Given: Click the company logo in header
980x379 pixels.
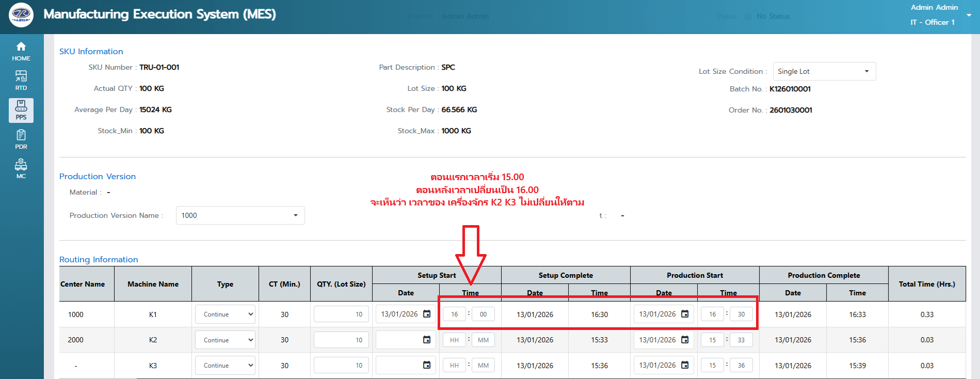Looking at the screenshot, I should [x=21, y=15].
